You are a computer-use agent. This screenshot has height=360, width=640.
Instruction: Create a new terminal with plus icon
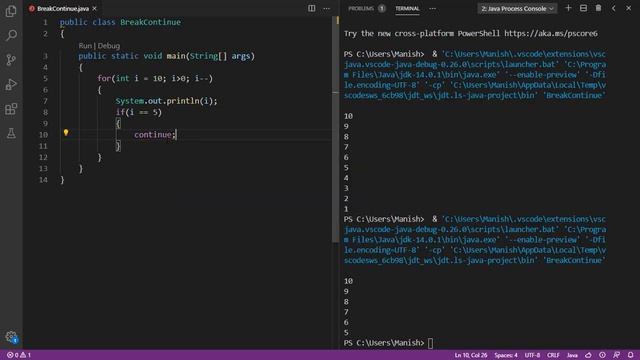pyautogui.click(x=568, y=8)
